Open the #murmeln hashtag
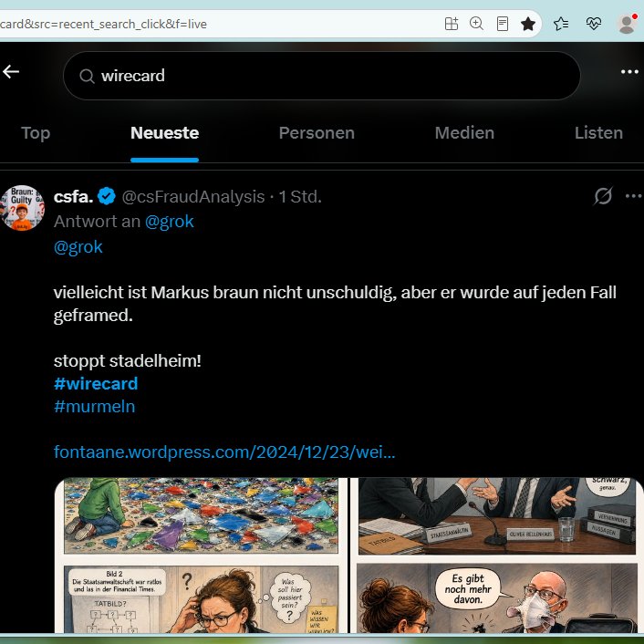The image size is (644, 644). (x=95, y=407)
